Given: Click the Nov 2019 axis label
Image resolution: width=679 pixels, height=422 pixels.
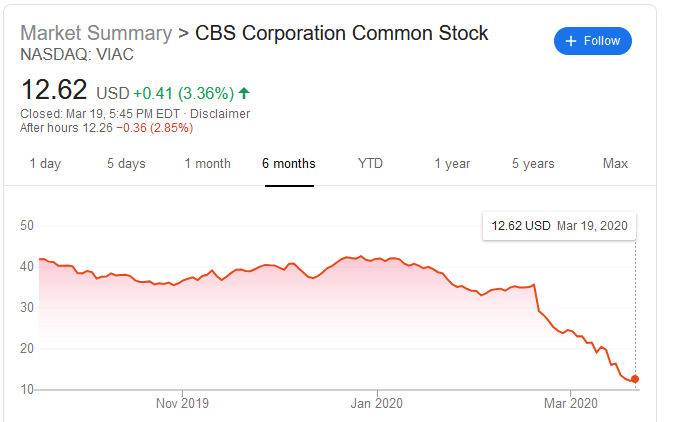Looking at the screenshot, I should (183, 403).
